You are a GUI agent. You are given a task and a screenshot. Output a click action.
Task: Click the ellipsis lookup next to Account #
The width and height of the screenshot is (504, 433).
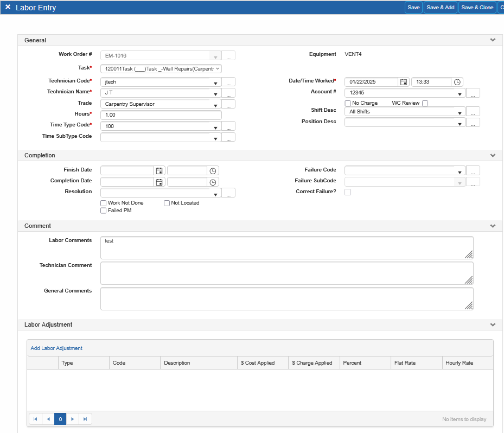pyautogui.click(x=473, y=92)
